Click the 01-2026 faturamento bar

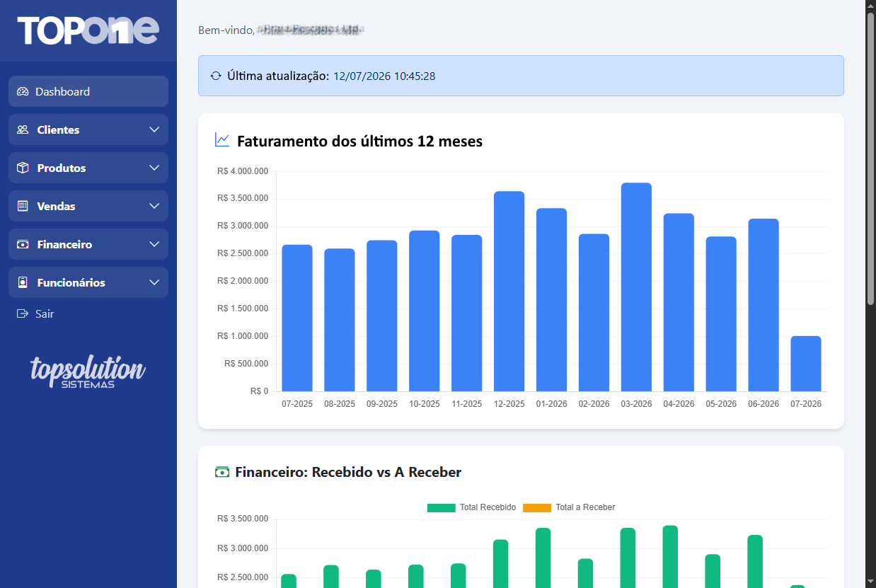click(551, 300)
